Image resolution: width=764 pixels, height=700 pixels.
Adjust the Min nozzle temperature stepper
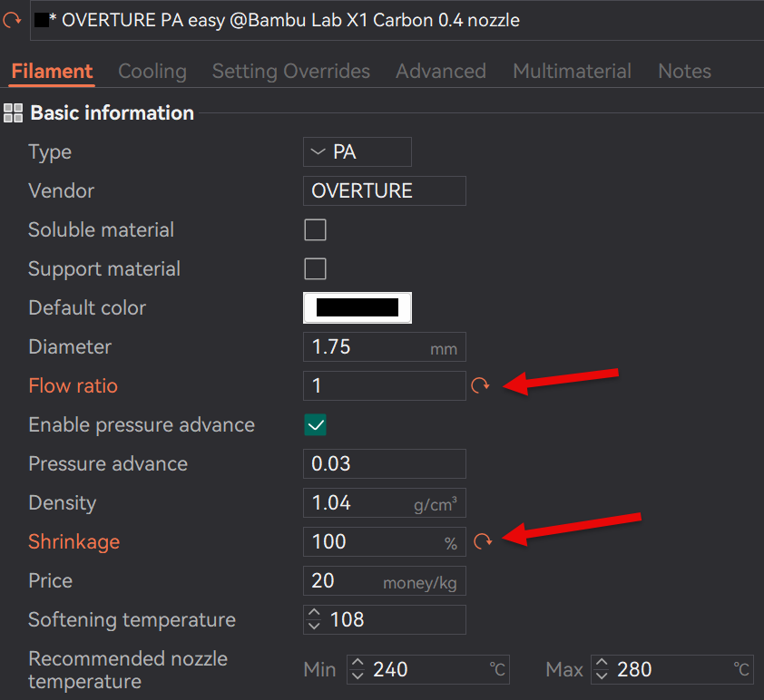point(358,670)
